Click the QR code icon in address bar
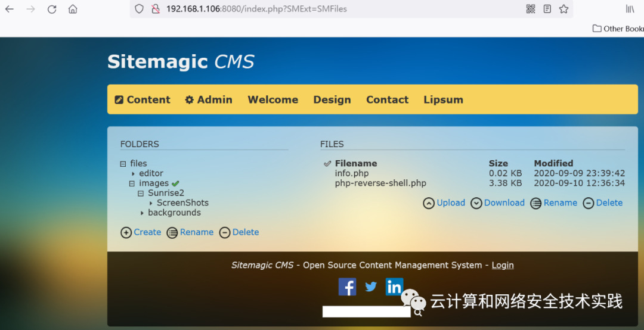Screen dimensions: 644x330 click(531, 8)
